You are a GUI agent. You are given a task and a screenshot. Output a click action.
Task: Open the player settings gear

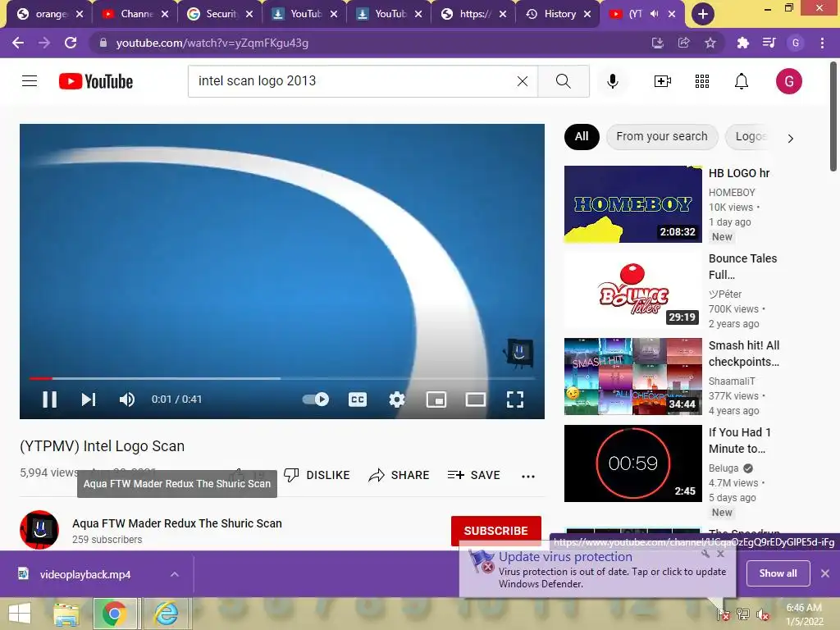[396, 399]
